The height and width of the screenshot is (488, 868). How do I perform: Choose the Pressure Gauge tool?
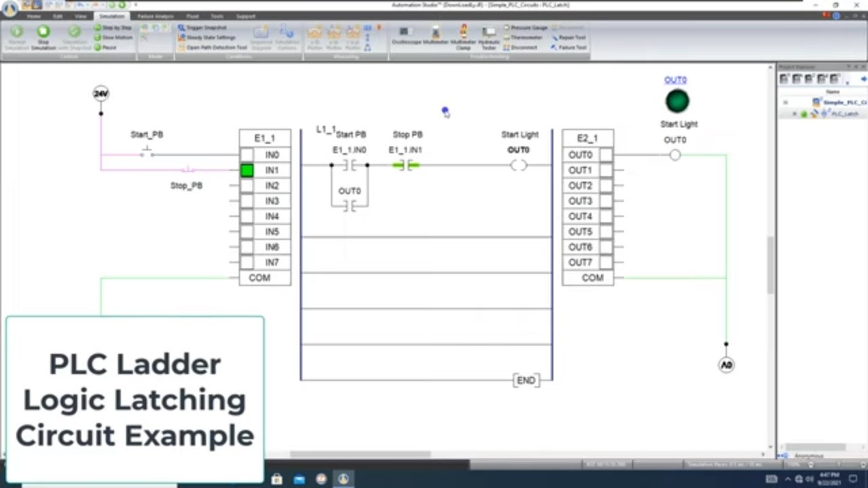pos(526,28)
